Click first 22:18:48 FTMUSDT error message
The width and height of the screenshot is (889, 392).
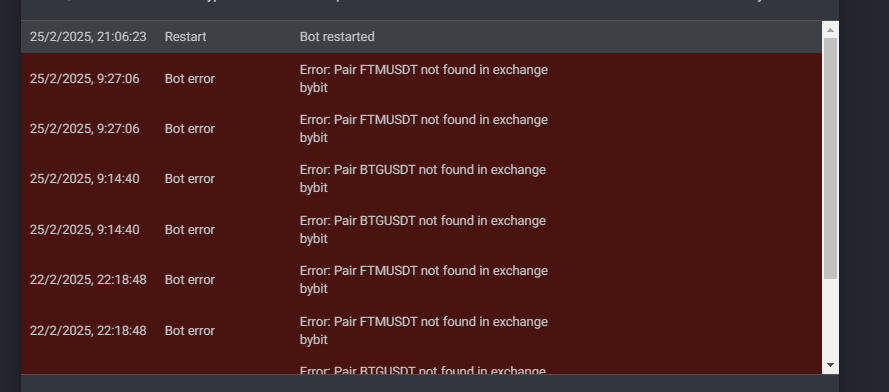coord(424,280)
